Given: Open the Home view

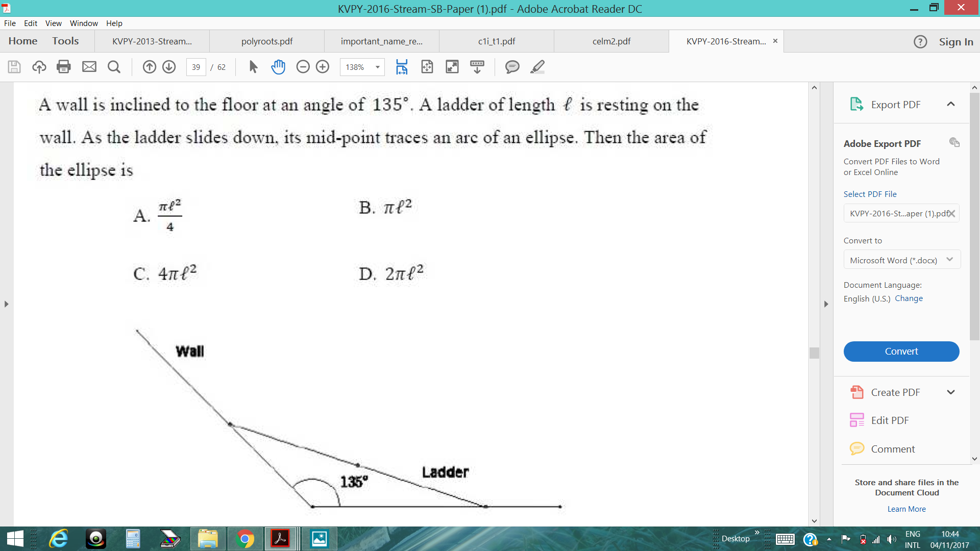Looking at the screenshot, I should tap(23, 41).
